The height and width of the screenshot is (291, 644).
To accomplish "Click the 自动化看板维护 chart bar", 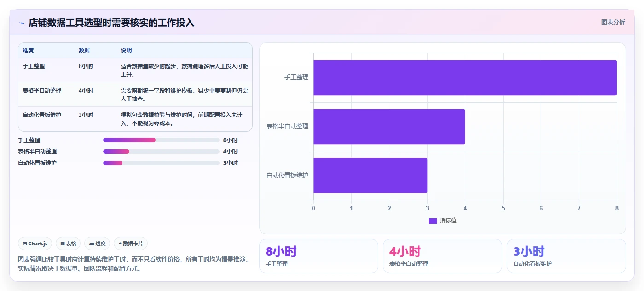I will tap(371, 175).
